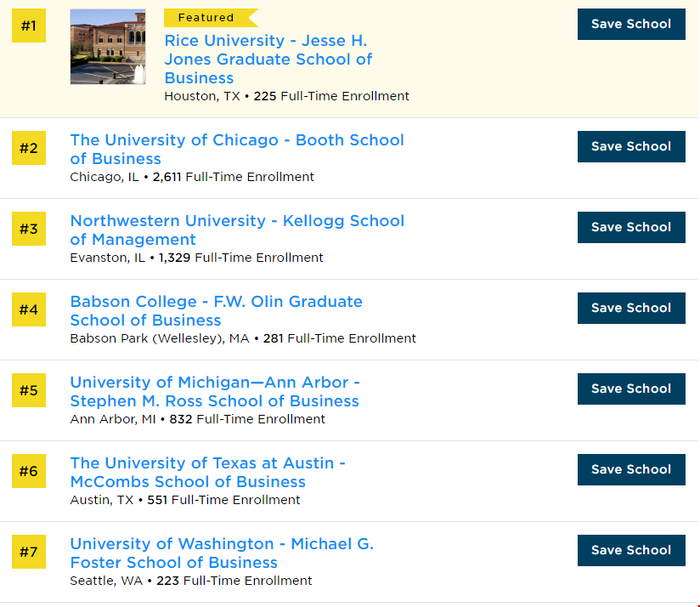Save Babson College to your list

coord(631,308)
